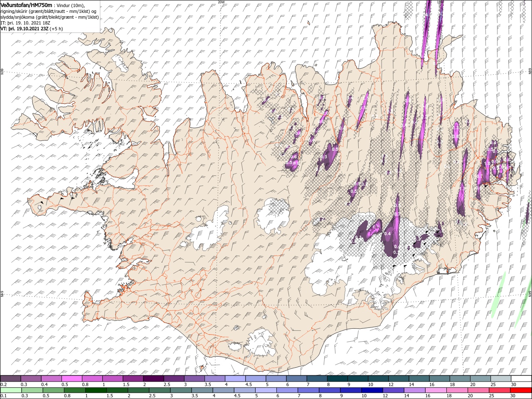Pick the pale pink 16 swatch, lower legend
The height and width of the screenshot is (399, 532).
436,390
